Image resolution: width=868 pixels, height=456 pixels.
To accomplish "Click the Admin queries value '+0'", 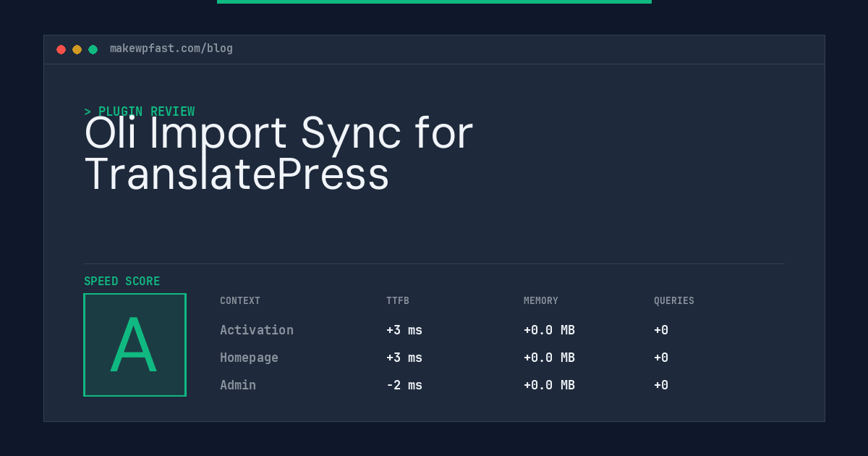I will [x=661, y=385].
